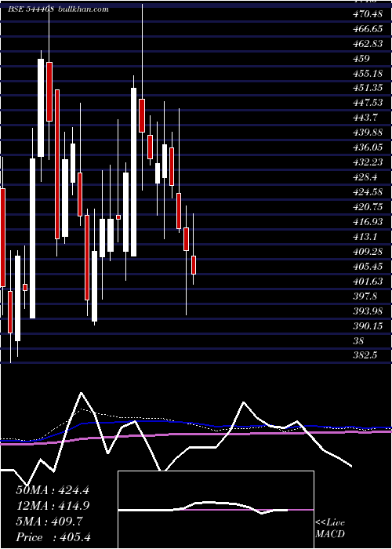Click the 447.53 price axis label
The width and height of the screenshot is (392, 549).
pyautogui.click(x=368, y=103)
